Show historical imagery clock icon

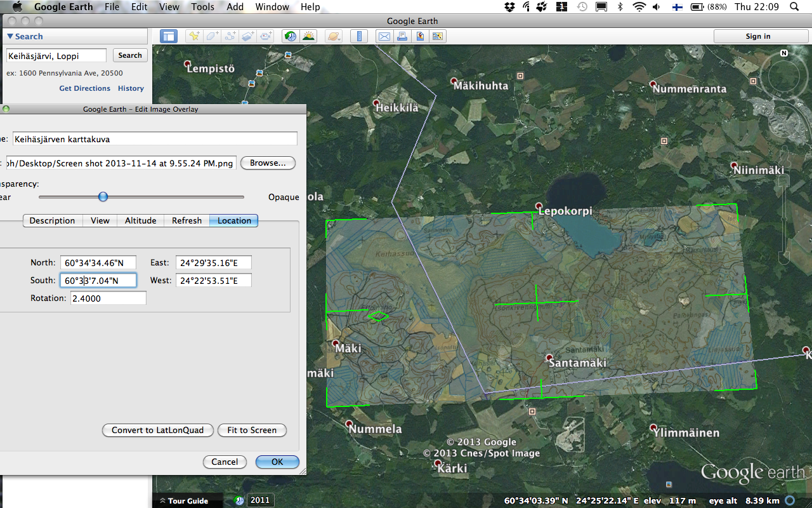[x=291, y=36]
